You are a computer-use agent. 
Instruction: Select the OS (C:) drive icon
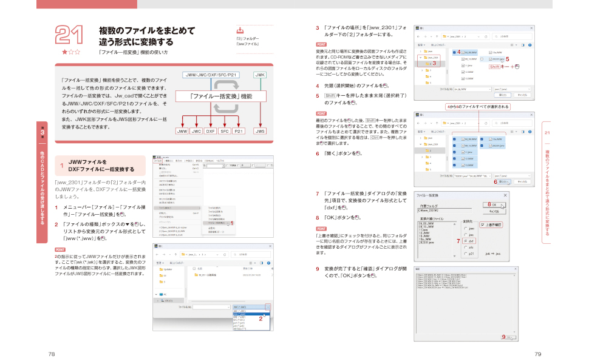162,300
